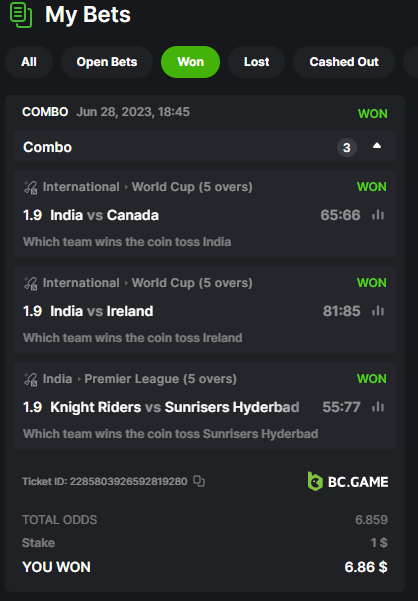Switch to the All bets tab
418x601 pixels.
point(29,62)
